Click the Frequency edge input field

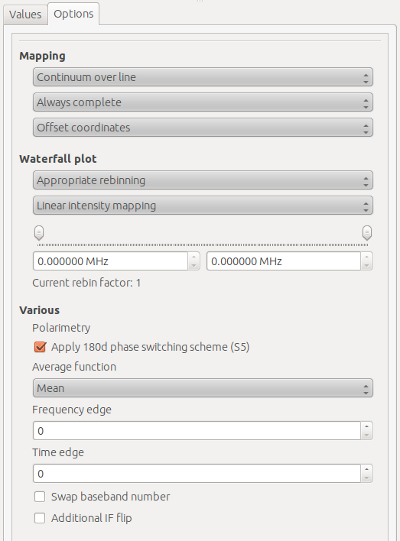(197, 431)
